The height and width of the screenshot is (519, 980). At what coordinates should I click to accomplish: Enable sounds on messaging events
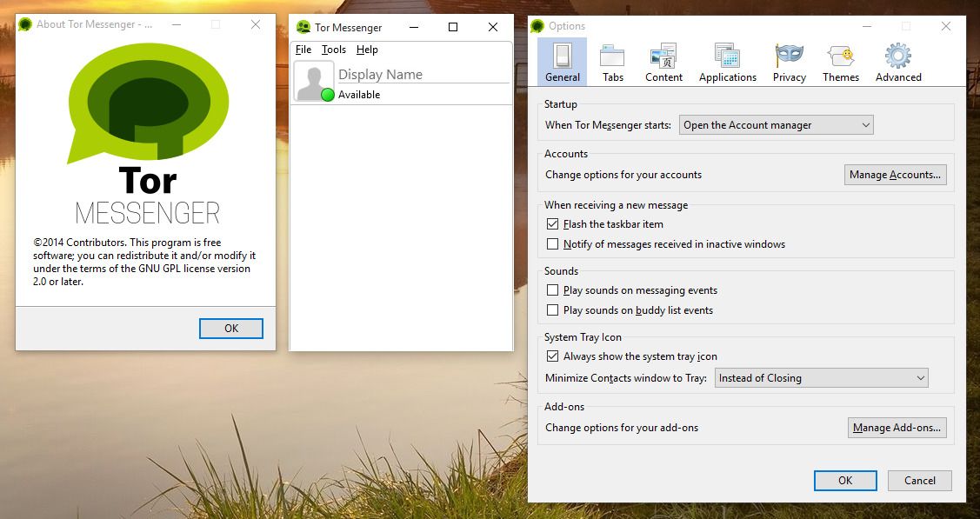[552, 289]
